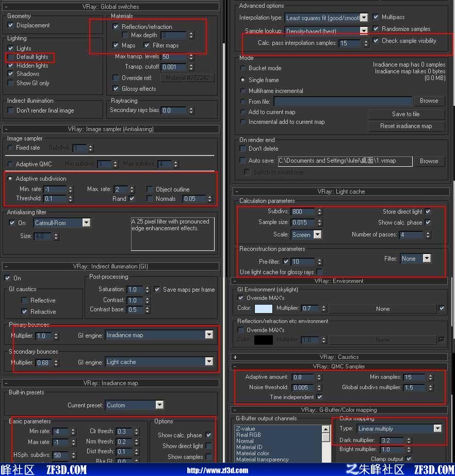Viewport: 455px width, 476px height.
Task: Collapse the VRay:: Image sampler (Antialiasing) rollout
Action: click(x=6, y=129)
